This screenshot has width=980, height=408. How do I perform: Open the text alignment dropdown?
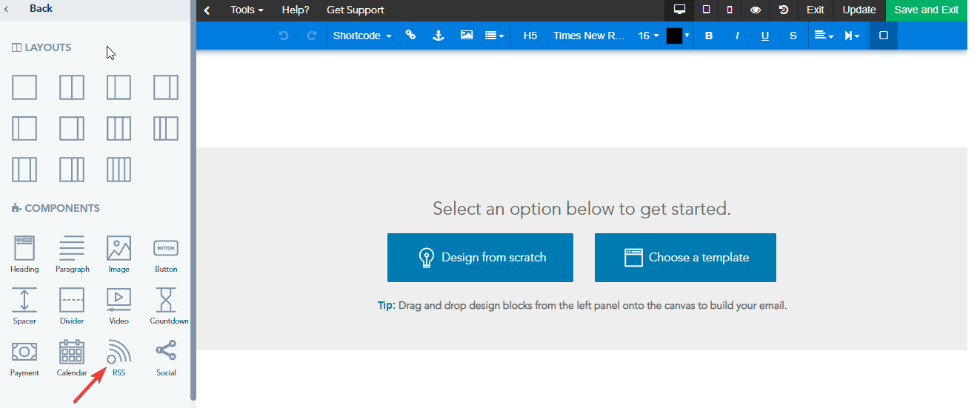[824, 36]
